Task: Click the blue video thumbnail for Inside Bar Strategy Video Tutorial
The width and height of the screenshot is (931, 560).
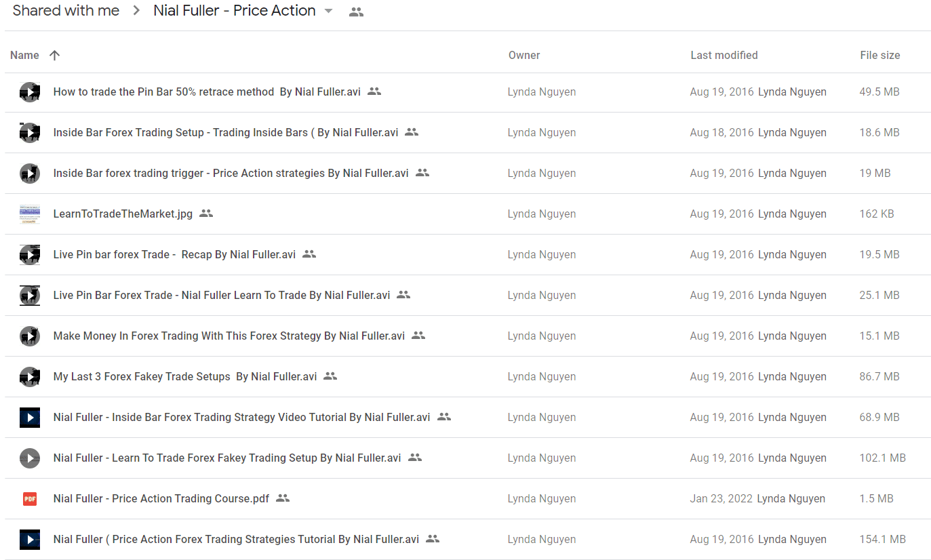Action: pyautogui.click(x=30, y=418)
